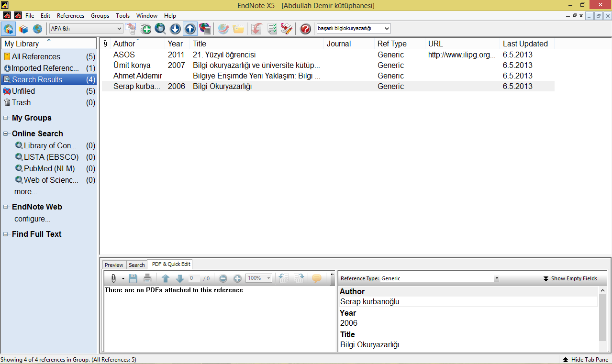Open the Reference Type Generic dropdown
612x364 pixels.
coord(439,278)
